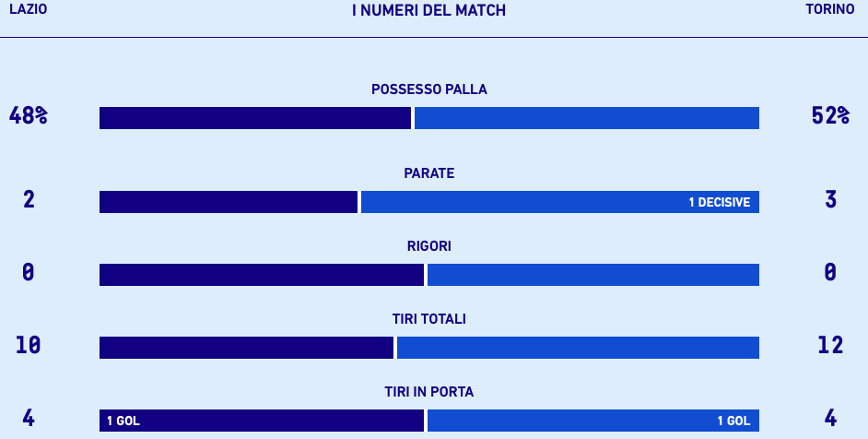Click the TIRI TOTALI stat label

click(428, 319)
